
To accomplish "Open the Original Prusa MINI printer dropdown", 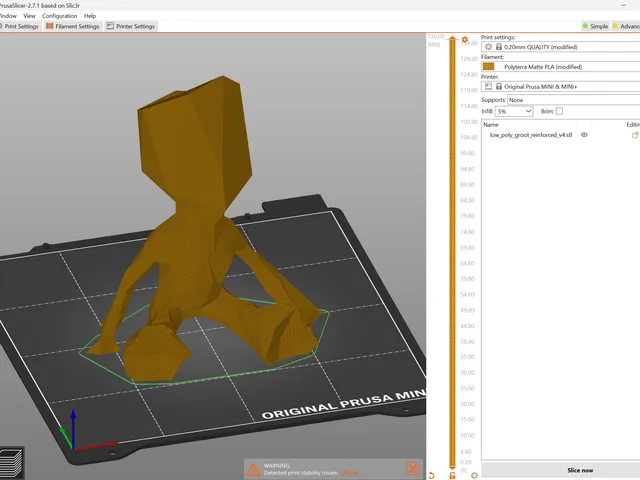I will point(560,87).
